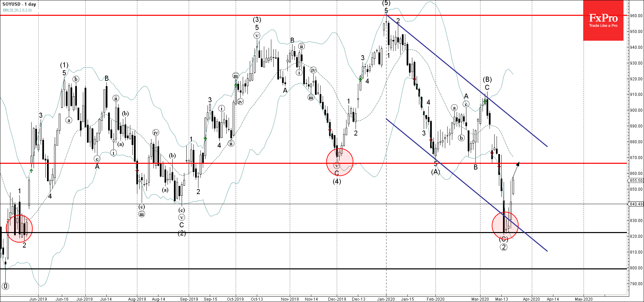Screen dimensions: 644x302
Task: Click the 960.00 price axis label
Action: [x=636, y=16]
